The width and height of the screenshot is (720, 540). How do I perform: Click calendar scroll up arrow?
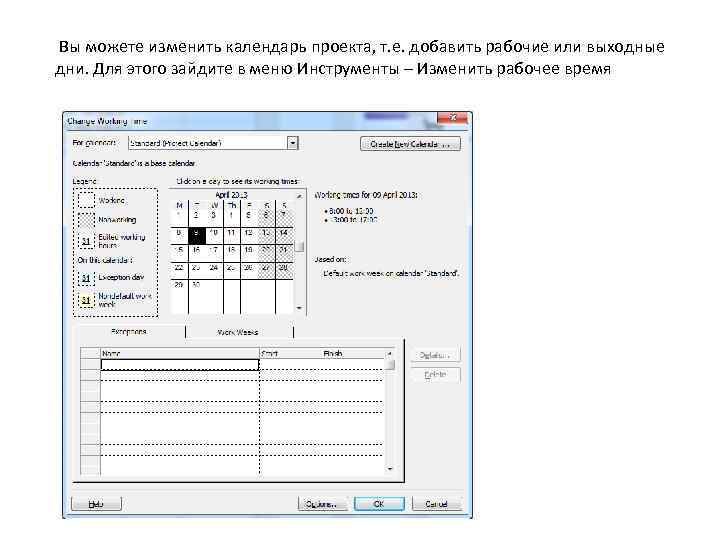coord(299,196)
